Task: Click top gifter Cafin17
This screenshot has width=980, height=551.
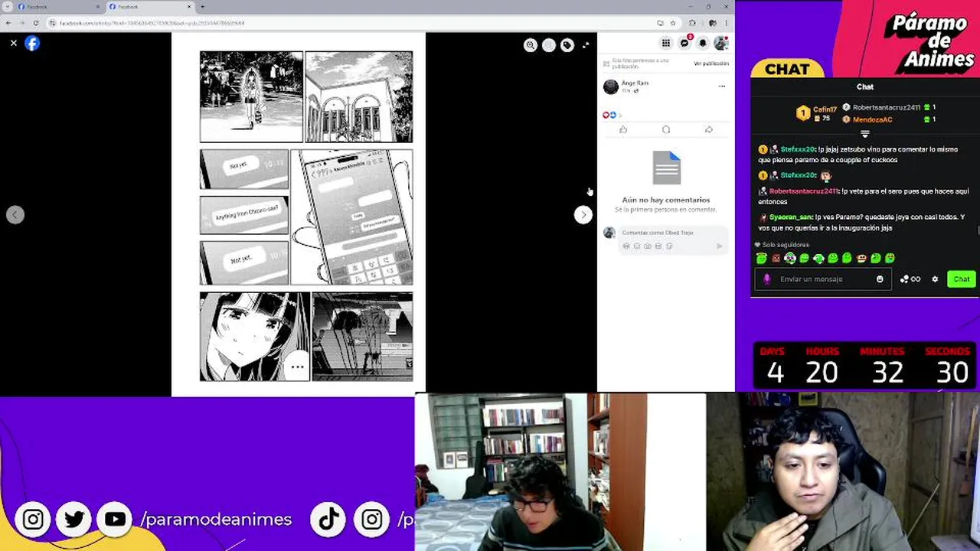Action: pyautogui.click(x=825, y=110)
